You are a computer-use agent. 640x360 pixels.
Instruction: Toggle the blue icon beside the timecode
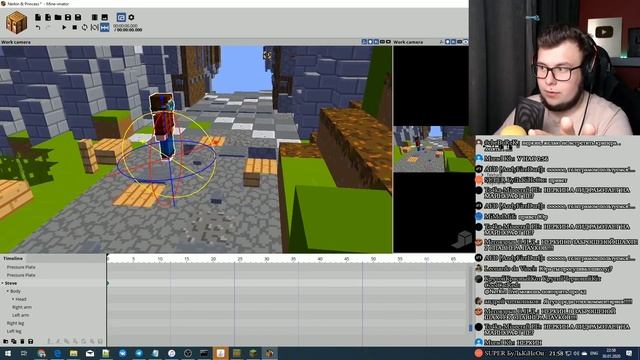click(104, 27)
